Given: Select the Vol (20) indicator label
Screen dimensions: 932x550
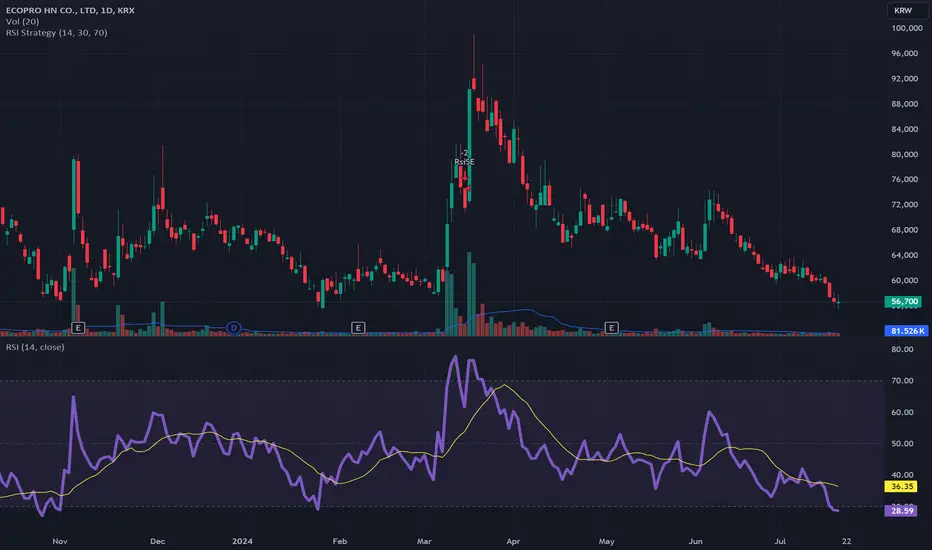Looking at the screenshot, I should point(23,21).
